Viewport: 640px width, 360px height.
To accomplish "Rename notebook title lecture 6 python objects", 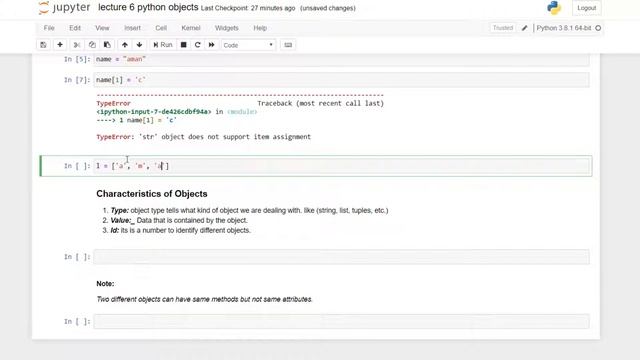I will tap(148, 7).
